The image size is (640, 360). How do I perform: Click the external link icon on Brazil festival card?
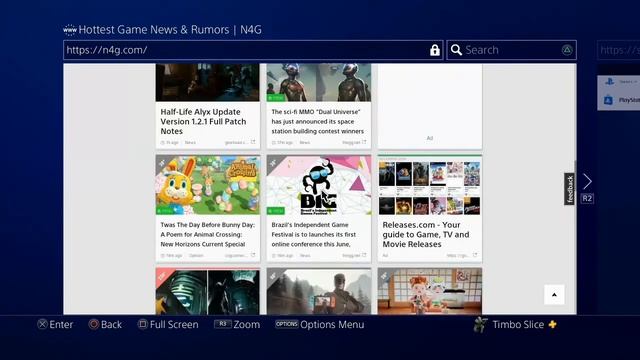click(364, 255)
